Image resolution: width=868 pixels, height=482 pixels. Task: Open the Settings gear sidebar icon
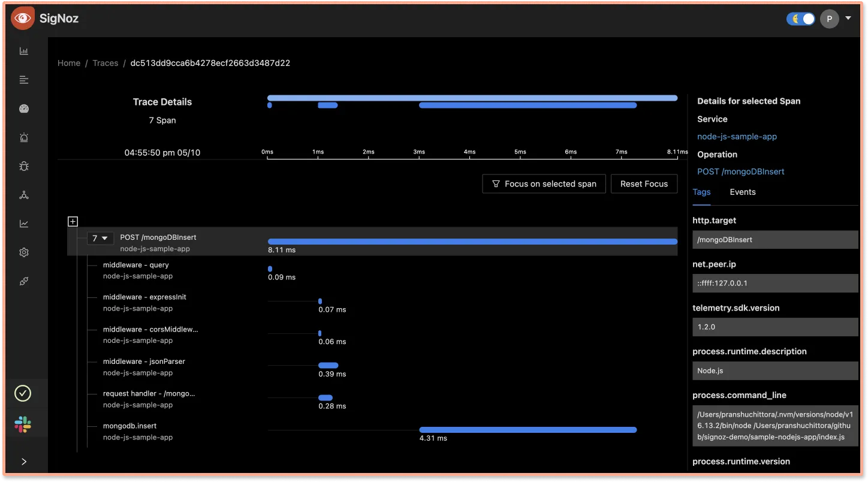tap(24, 252)
